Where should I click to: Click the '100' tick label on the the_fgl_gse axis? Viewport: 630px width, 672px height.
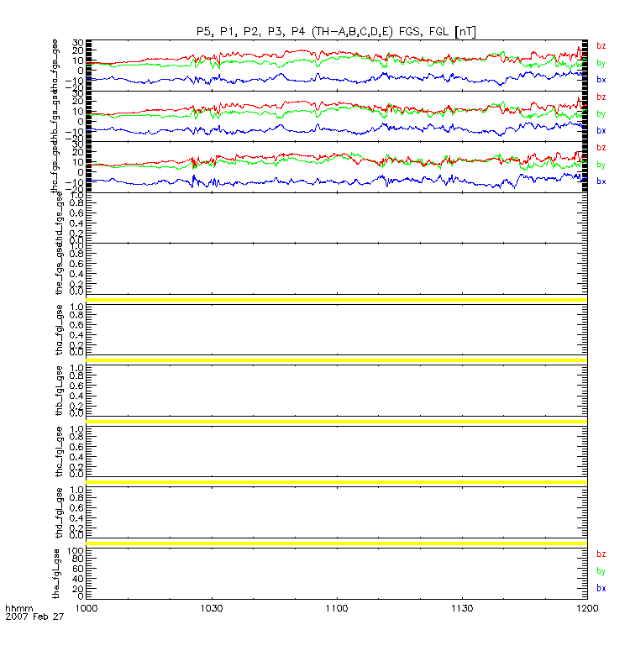(75, 551)
